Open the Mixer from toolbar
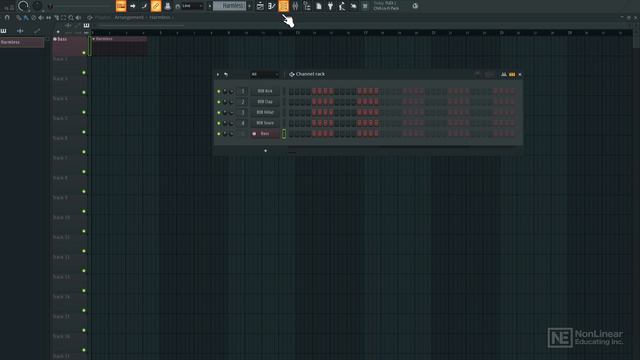640x360 pixels. (x=295, y=6)
